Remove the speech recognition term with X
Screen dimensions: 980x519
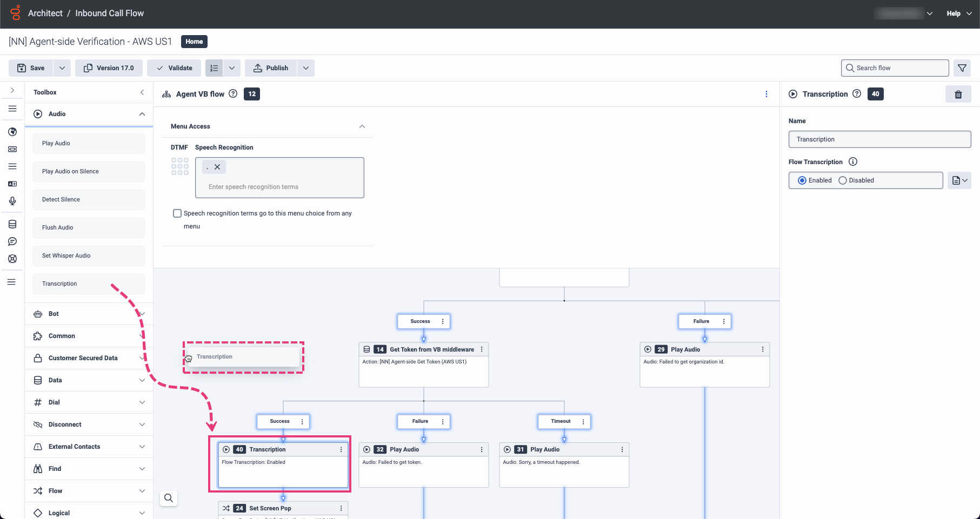point(217,167)
